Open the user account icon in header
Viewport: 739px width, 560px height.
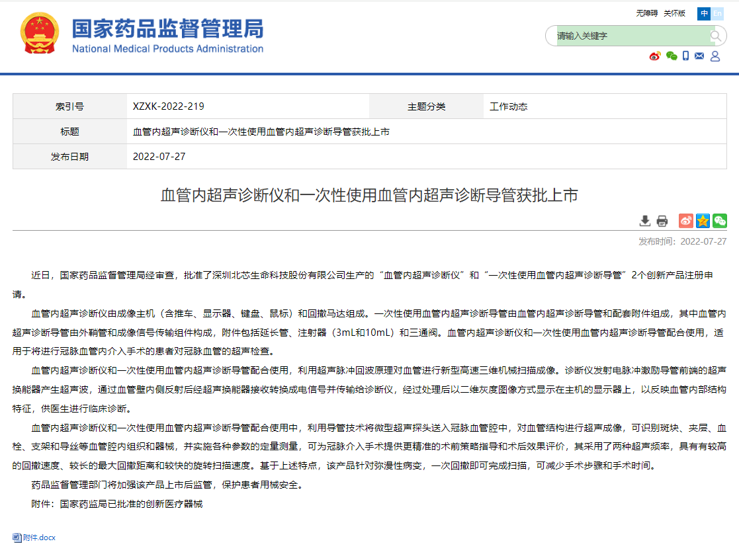click(715, 56)
